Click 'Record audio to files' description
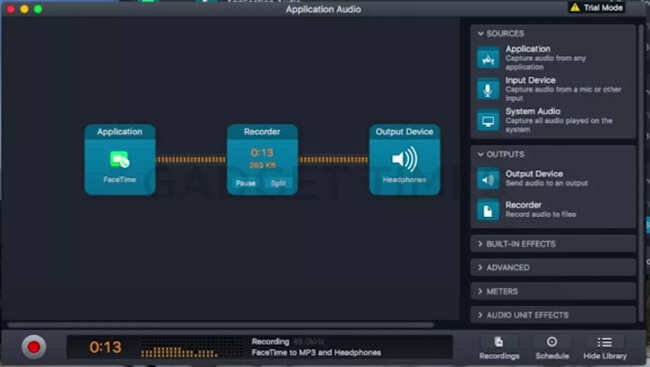This screenshot has height=367, width=650. pyautogui.click(x=541, y=214)
